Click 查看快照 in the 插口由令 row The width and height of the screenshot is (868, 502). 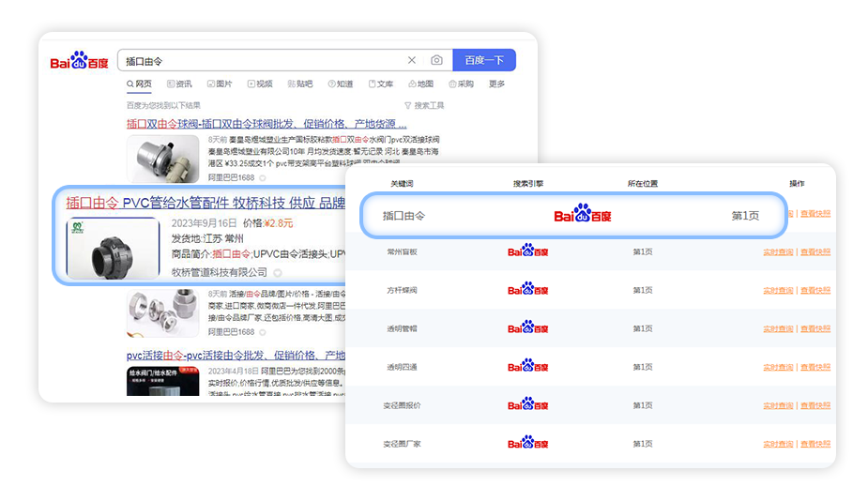pos(815,214)
